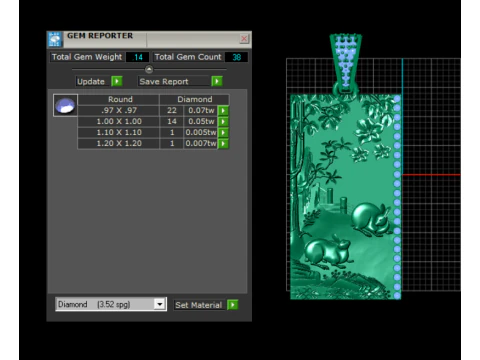Viewport: 480px width, 360px height.
Task: Click the 0.07tw weight cell
Action: click(201, 110)
